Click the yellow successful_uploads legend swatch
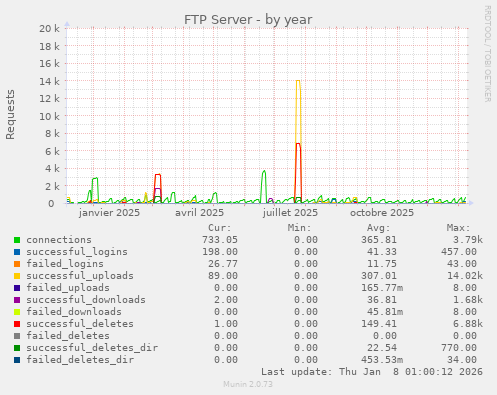Screen dimensions: 497x395 [17, 276]
